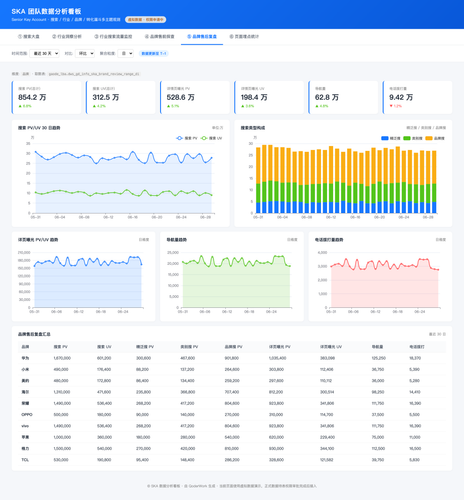Click the 05-31 stacked bar in composition chart
The image size is (464, 500).
tap(258, 180)
